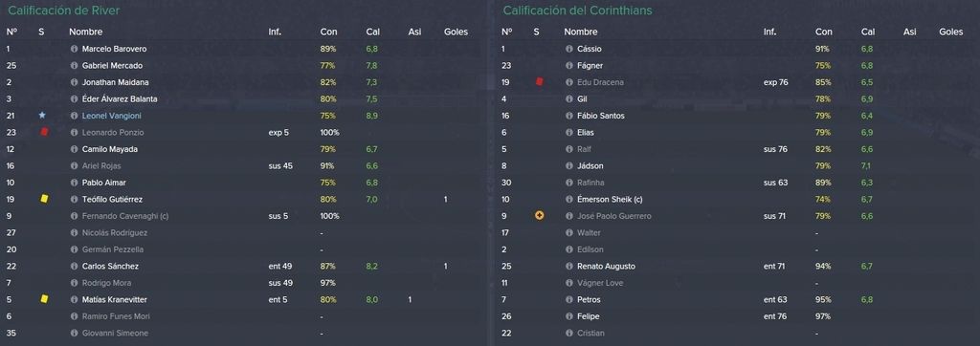This screenshot has height=346, width=980.
Task: Sort Corinthians table by Con header
Action: [824, 32]
